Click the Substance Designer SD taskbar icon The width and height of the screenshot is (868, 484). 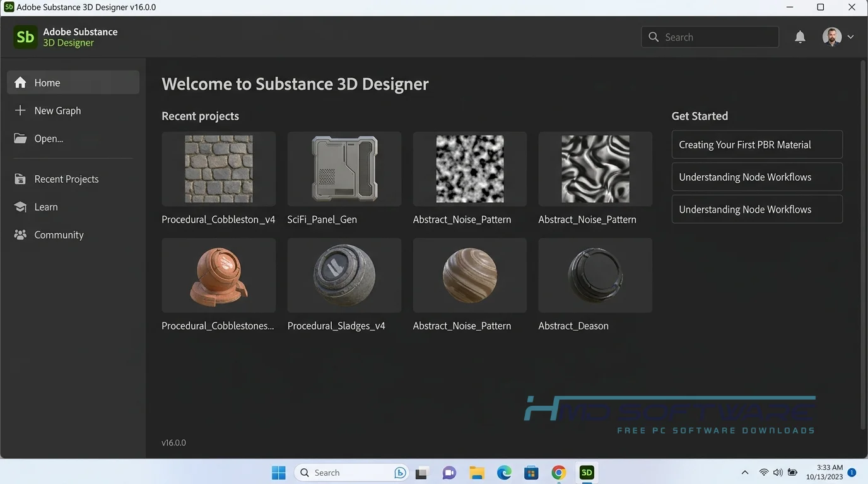point(587,473)
